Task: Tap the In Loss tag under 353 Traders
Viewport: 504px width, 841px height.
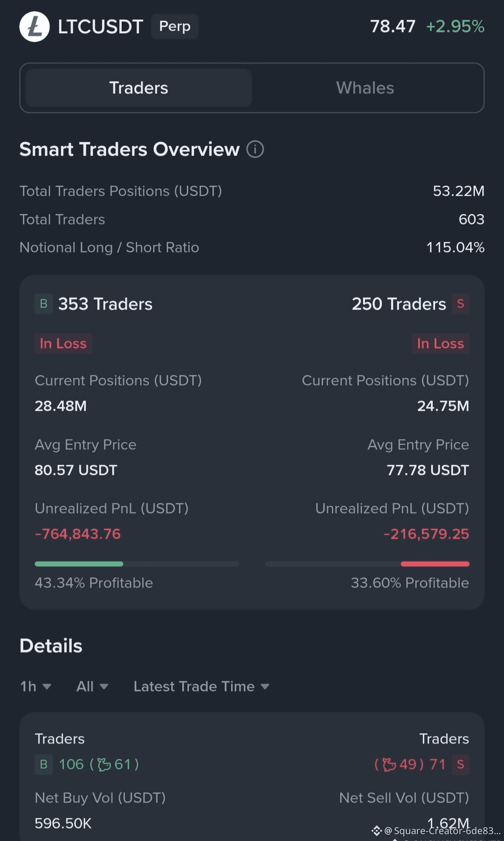Action: tap(63, 344)
